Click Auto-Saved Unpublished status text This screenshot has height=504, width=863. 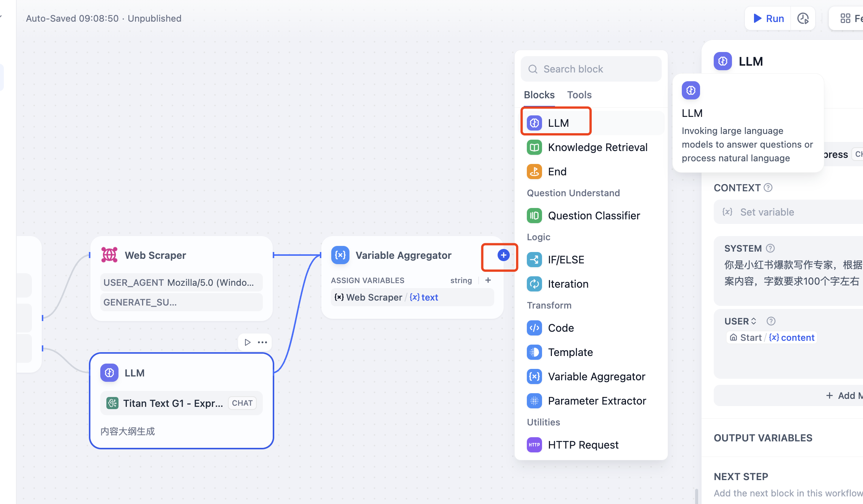click(104, 18)
